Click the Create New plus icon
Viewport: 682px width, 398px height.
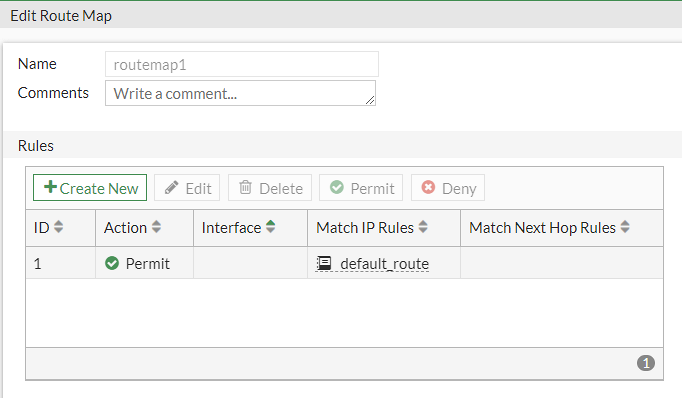50,187
